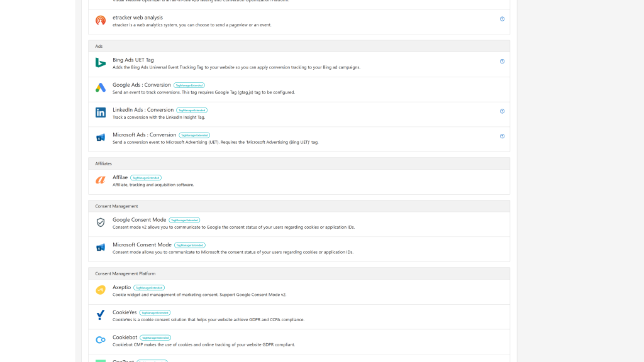The height and width of the screenshot is (362, 644).
Task: Click the Microsoft Ads Conversion megaphone icon
Action: point(101,138)
